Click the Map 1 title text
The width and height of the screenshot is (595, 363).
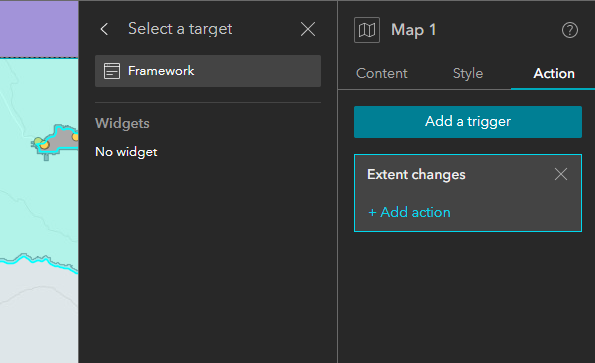tap(414, 30)
